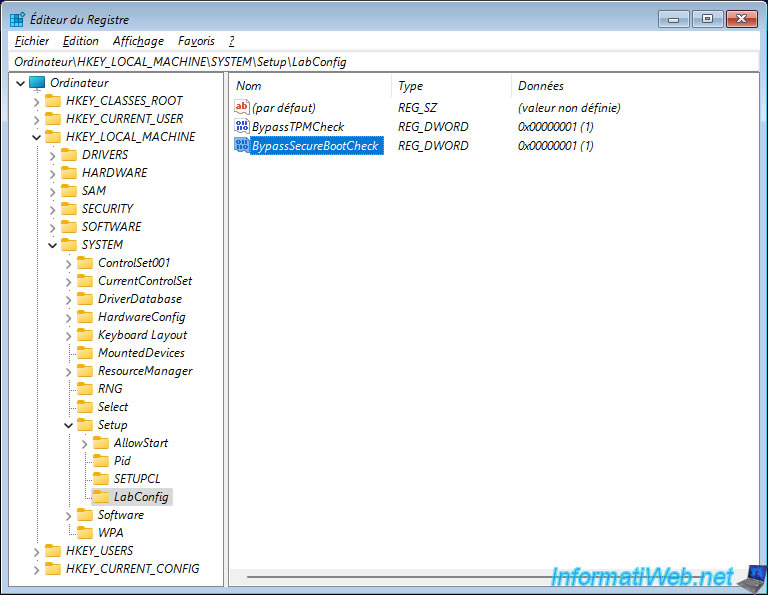The image size is (768, 595).
Task: Expand HKEY_CURRENT_CONFIG chevron
Action: click(x=36, y=570)
